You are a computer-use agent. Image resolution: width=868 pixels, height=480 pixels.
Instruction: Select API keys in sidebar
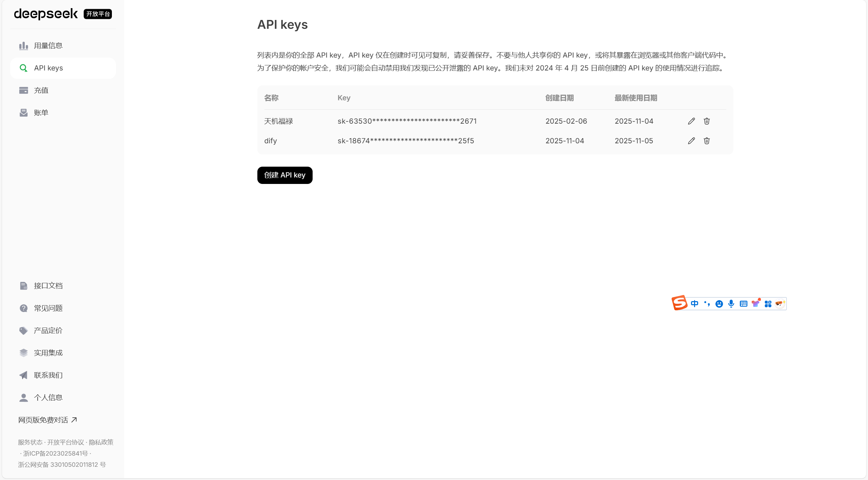click(48, 68)
